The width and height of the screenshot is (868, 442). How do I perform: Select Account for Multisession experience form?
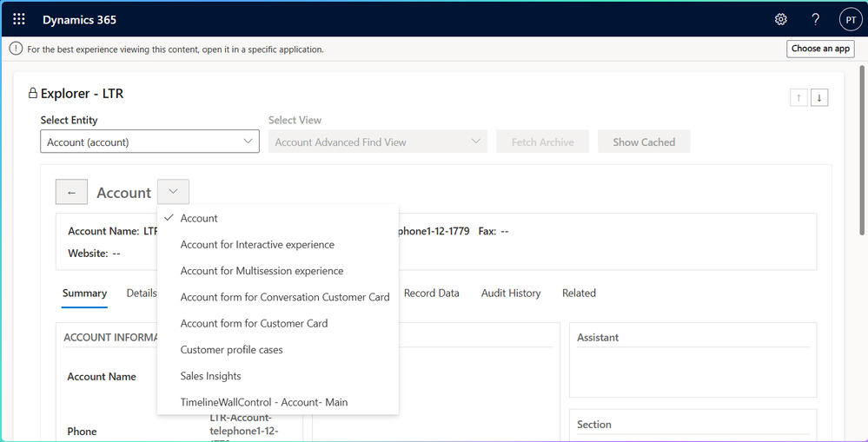pos(278,271)
